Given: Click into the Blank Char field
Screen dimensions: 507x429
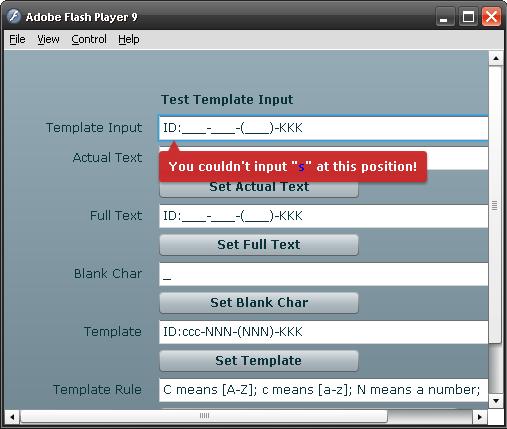Looking at the screenshot, I should pyautogui.click(x=324, y=274).
